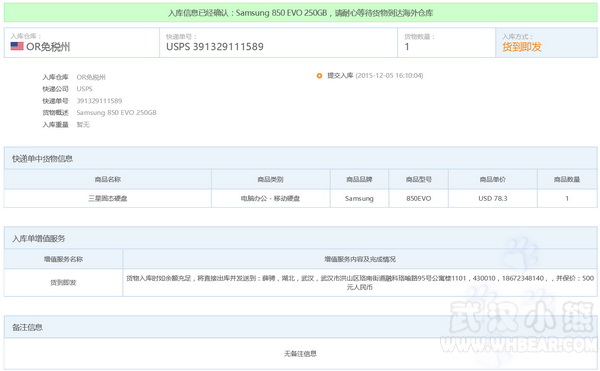Click the 商品名称 column header

click(x=108, y=179)
